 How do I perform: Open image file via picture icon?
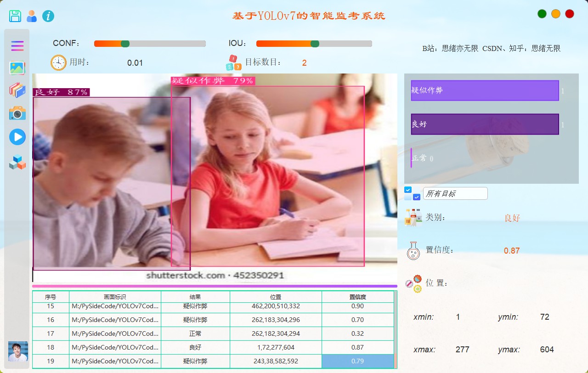tap(17, 68)
